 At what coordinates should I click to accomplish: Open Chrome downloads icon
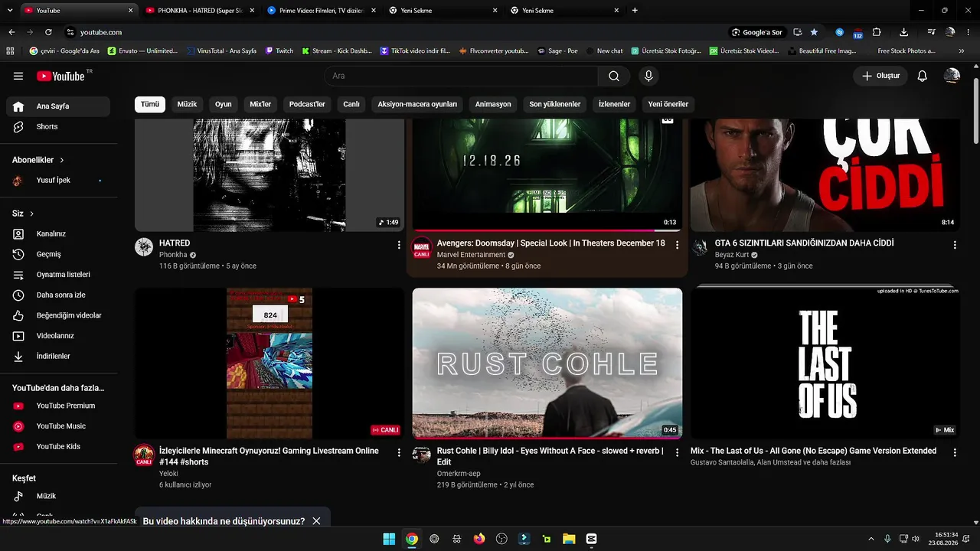coord(904,32)
